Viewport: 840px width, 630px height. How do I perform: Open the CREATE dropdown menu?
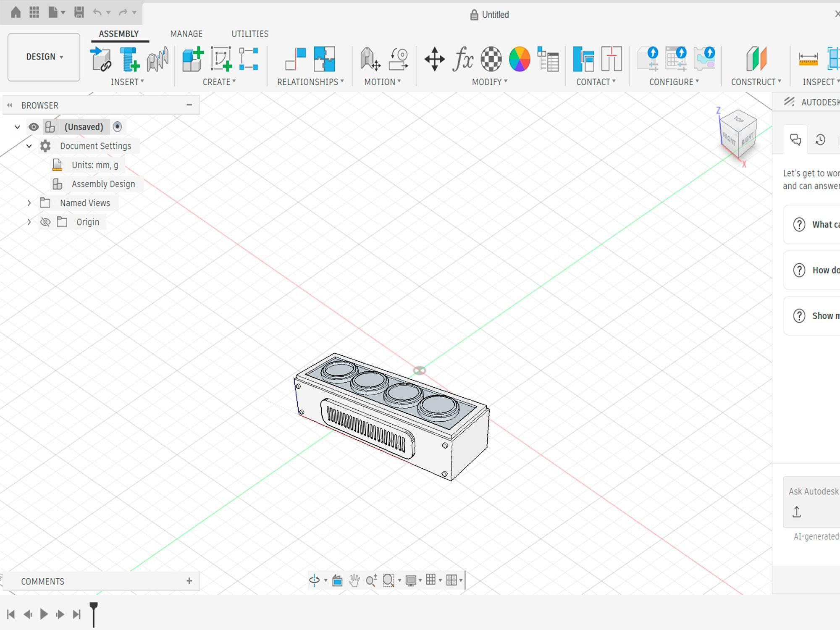pyautogui.click(x=219, y=82)
